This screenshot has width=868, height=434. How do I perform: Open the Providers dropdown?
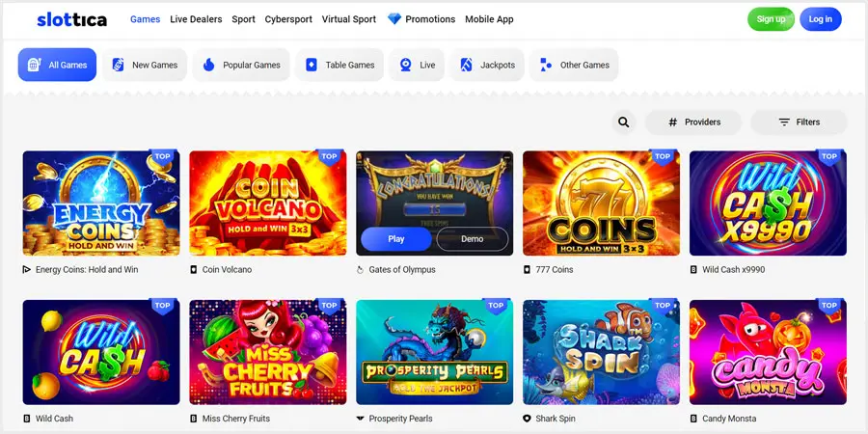pyautogui.click(x=693, y=122)
